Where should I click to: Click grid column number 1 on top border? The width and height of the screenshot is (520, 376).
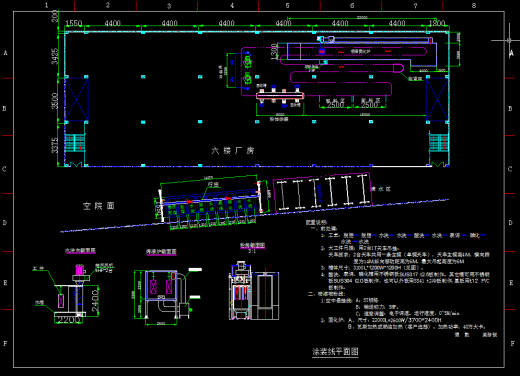click(46, 5)
